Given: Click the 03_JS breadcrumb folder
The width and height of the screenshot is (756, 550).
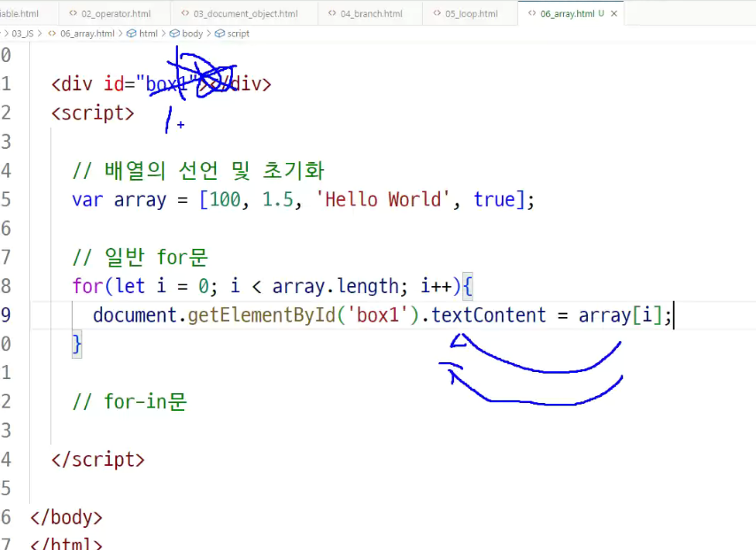Looking at the screenshot, I should pos(22,34).
